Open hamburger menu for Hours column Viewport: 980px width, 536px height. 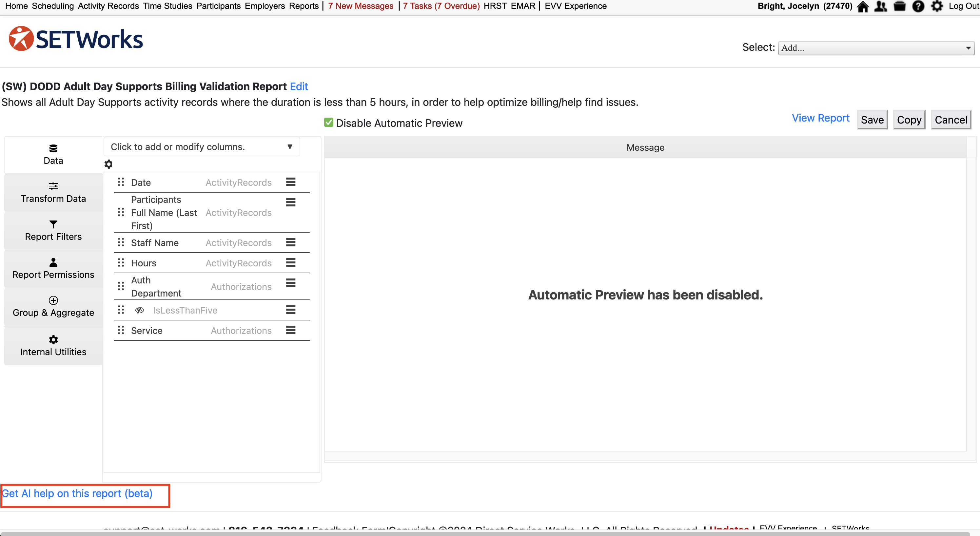(291, 263)
